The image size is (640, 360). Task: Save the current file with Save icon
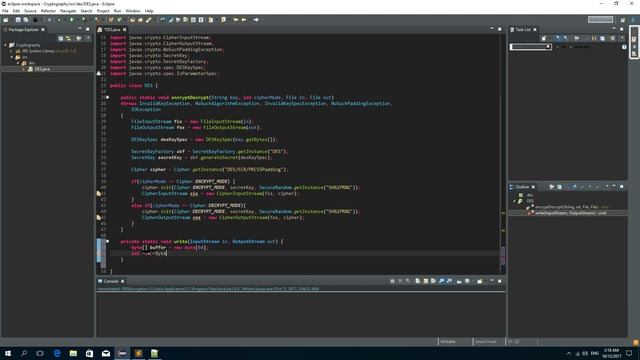(x=18, y=20)
